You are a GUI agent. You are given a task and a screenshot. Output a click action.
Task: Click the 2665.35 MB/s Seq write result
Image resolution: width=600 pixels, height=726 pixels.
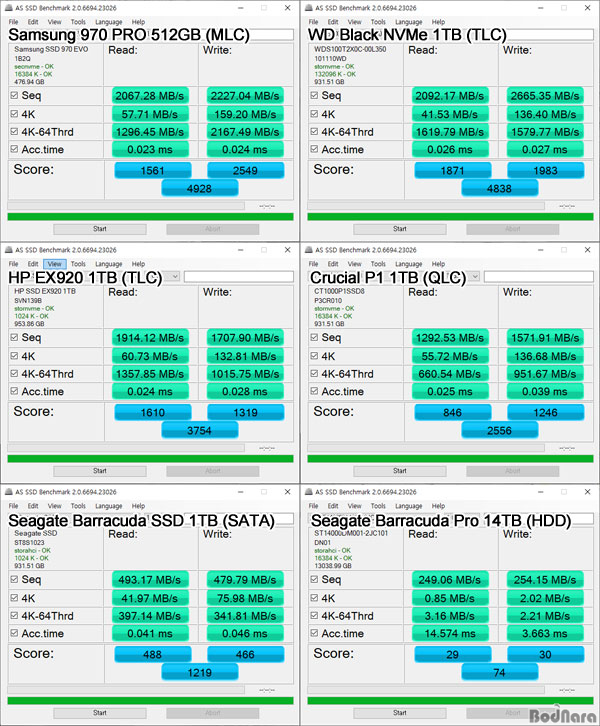[x=545, y=95]
